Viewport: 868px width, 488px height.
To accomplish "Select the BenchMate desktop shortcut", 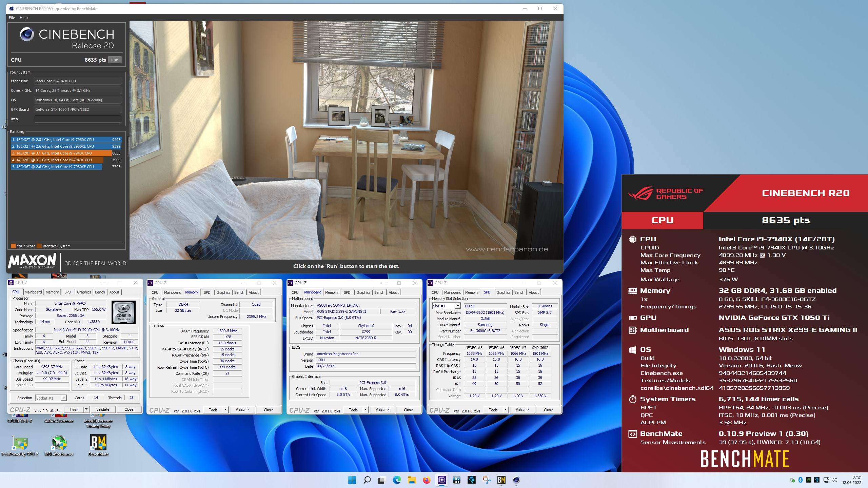I will click(x=98, y=446).
